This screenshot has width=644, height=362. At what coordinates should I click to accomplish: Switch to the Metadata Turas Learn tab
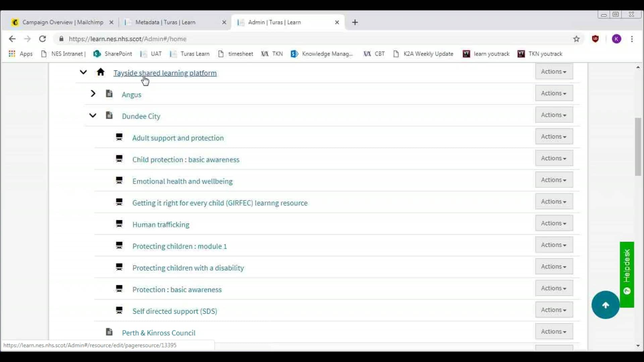[x=165, y=22]
